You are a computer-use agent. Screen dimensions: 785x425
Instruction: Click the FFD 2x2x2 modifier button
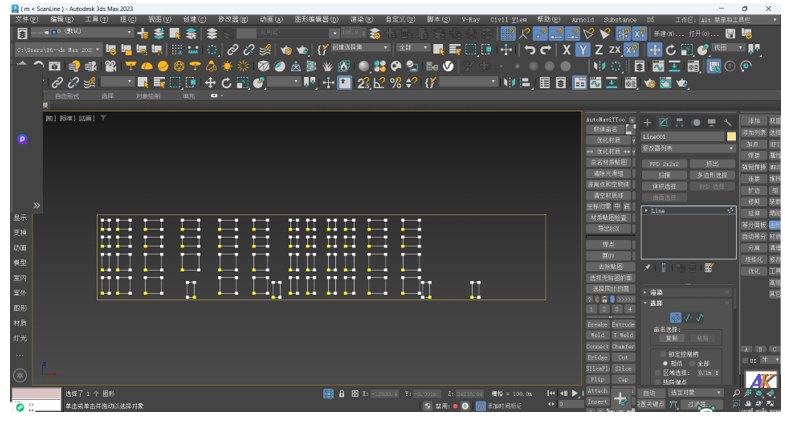(x=664, y=164)
